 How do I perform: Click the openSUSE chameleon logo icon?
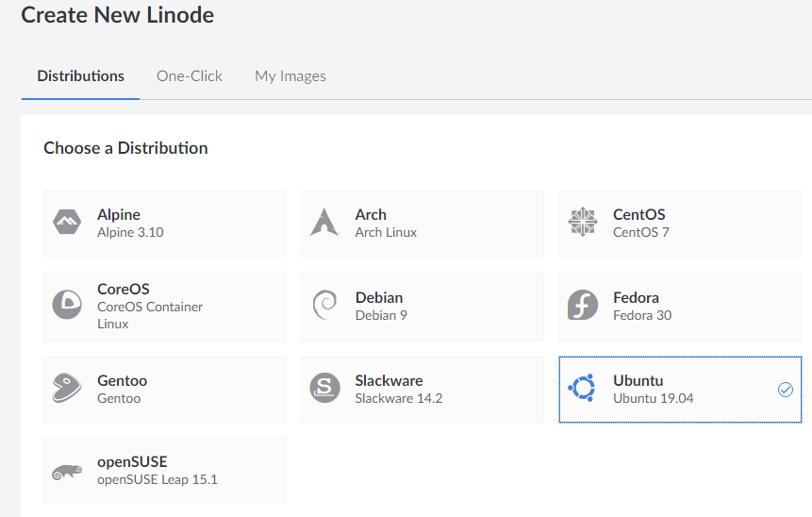coord(67,472)
